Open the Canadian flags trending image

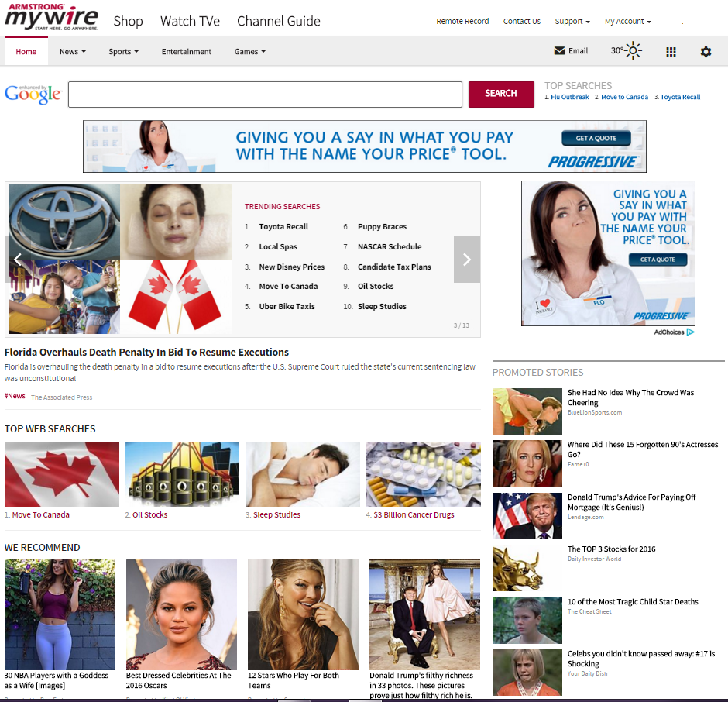(176, 297)
